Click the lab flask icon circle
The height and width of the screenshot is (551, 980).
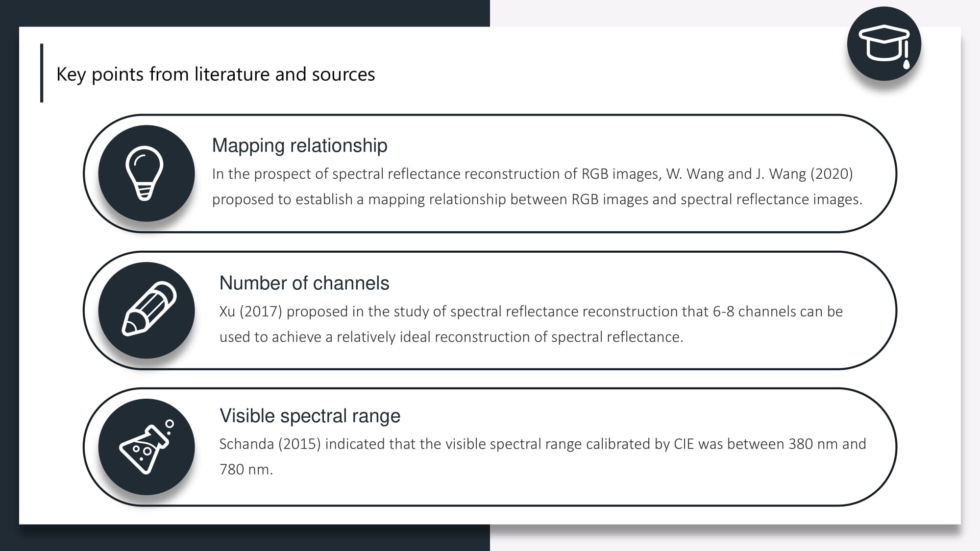click(x=147, y=447)
